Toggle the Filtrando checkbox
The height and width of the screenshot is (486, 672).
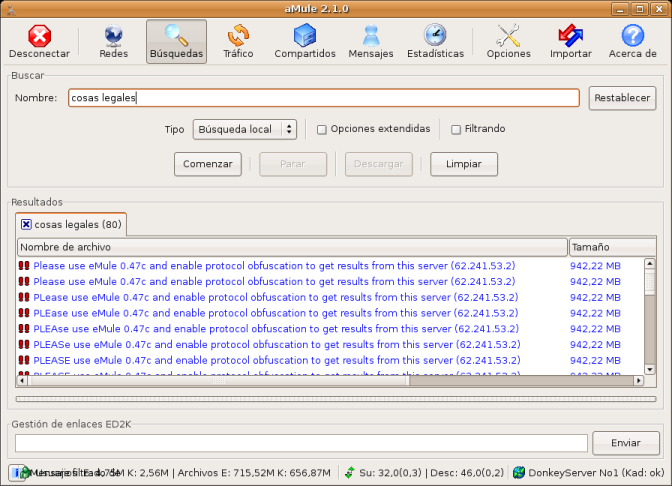pyautogui.click(x=456, y=129)
